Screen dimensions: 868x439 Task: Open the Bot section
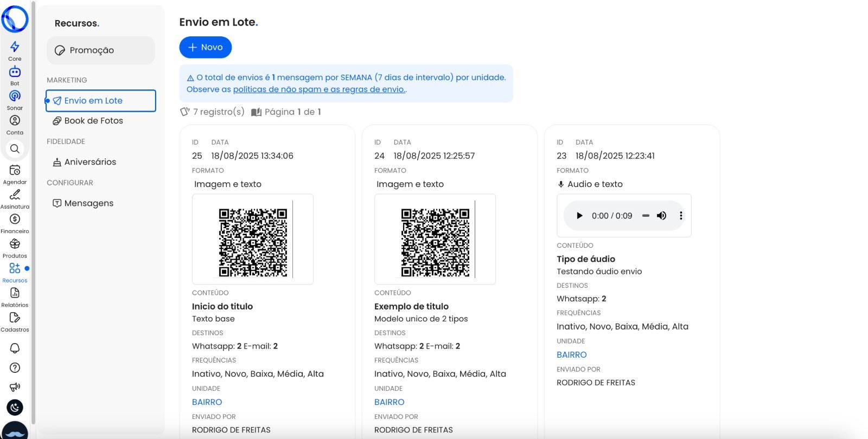click(15, 72)
